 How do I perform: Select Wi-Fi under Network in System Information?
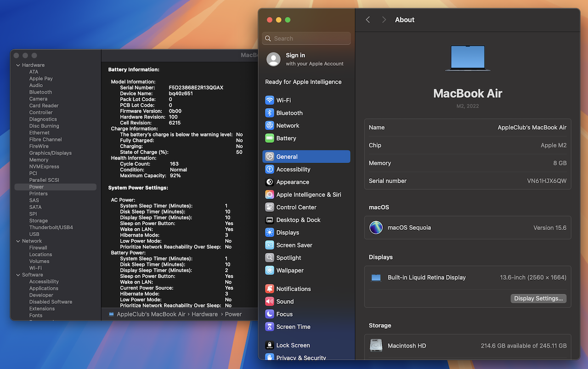(x=35, y=268)
